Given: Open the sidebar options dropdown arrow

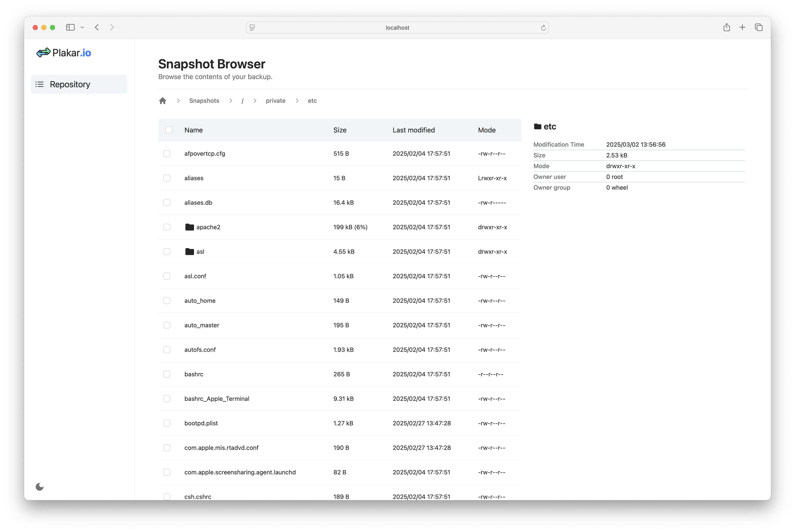Looking at the screenshot, I should (82, 28).
